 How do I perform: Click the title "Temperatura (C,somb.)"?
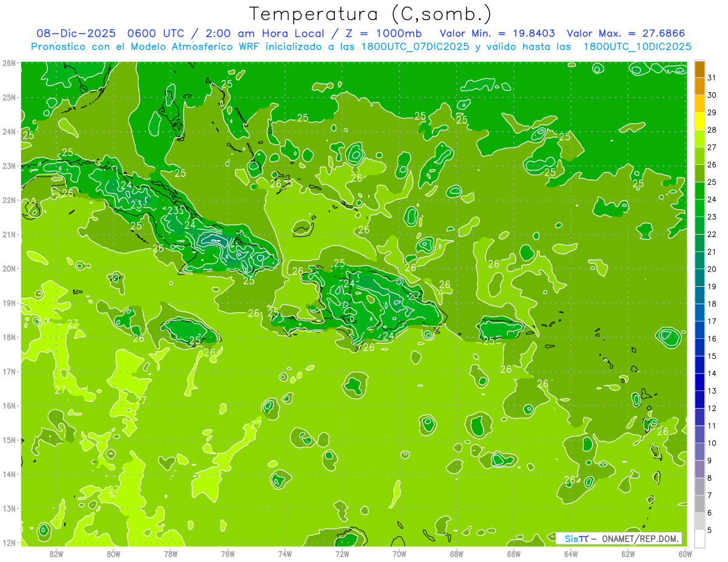tap(371, 14)
